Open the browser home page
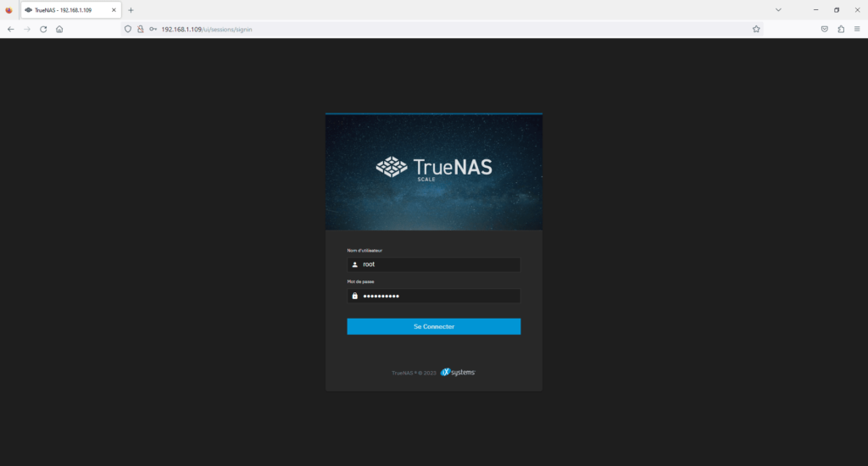The height and width of the screenshot is (466, 868). click(59, 30)
